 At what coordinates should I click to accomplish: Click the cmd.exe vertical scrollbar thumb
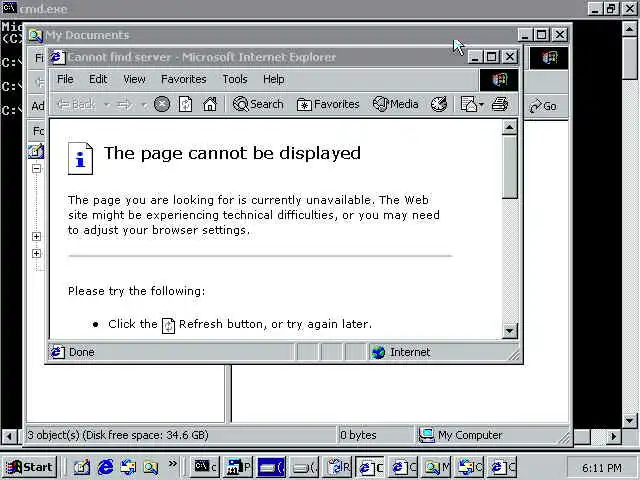629,58
